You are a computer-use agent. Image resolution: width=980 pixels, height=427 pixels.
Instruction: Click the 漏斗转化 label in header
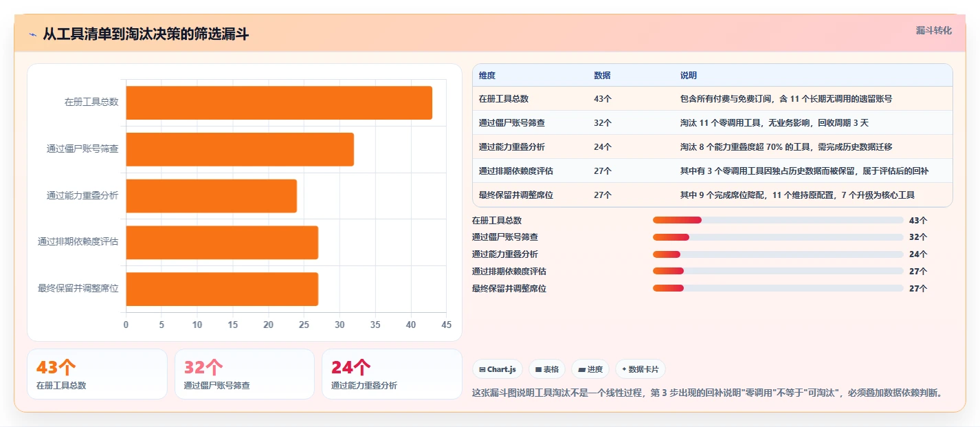click(x=934, y=30)
